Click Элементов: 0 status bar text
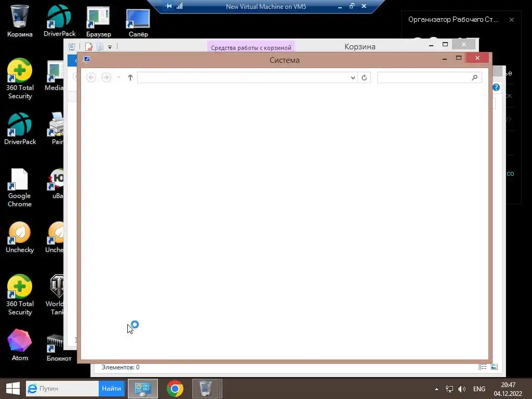 121,367
